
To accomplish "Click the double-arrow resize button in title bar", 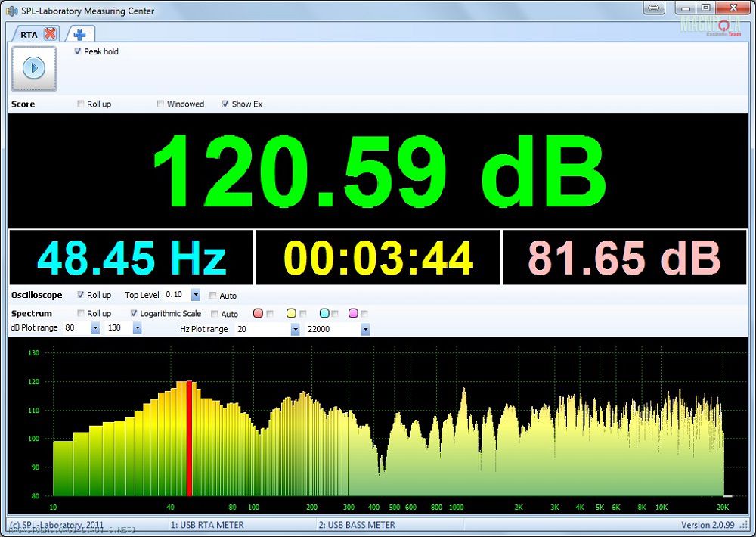I will (x=654, y=8).
